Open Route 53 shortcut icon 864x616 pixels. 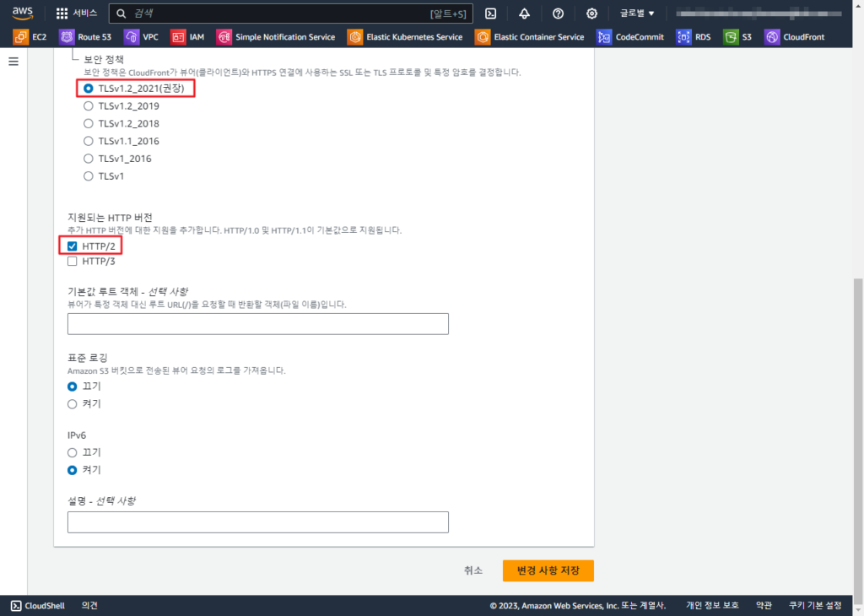coord(67,37)
